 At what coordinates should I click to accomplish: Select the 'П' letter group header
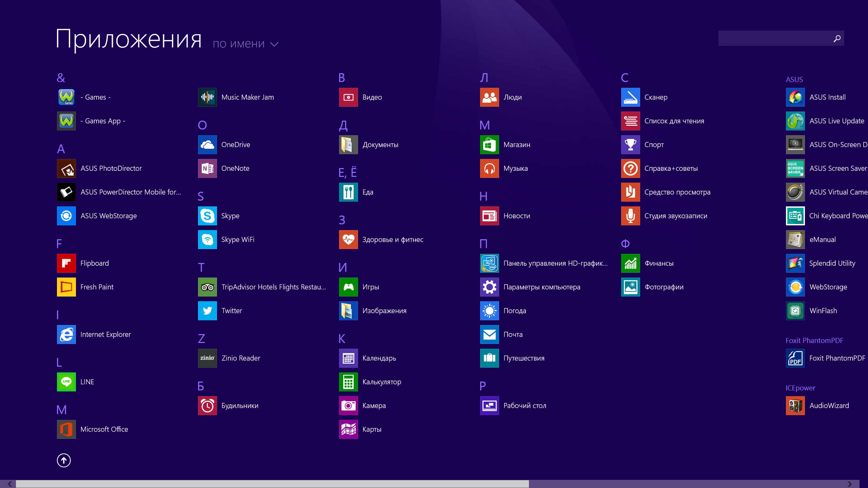(484, 244)
